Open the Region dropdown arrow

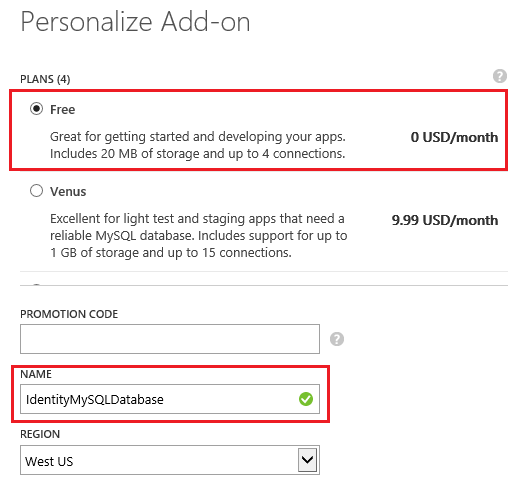tap(307, 460)
